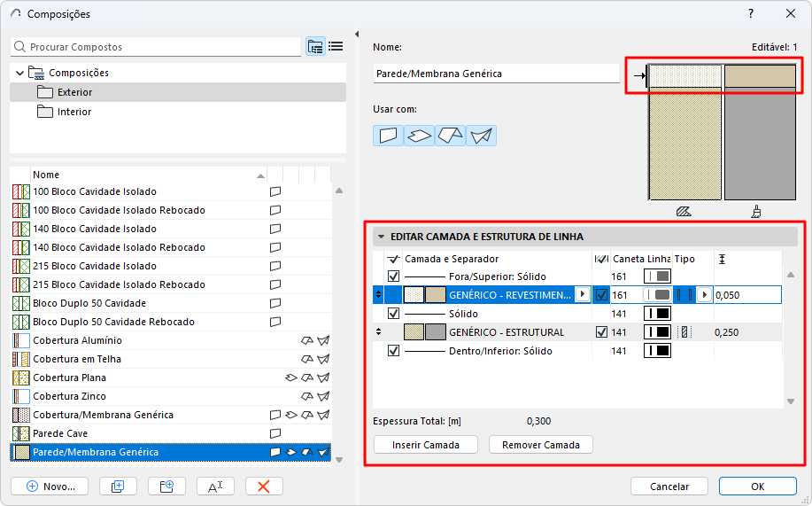Click Inserir Camada button
Screen dimensions: 812x506
point(426,445)
